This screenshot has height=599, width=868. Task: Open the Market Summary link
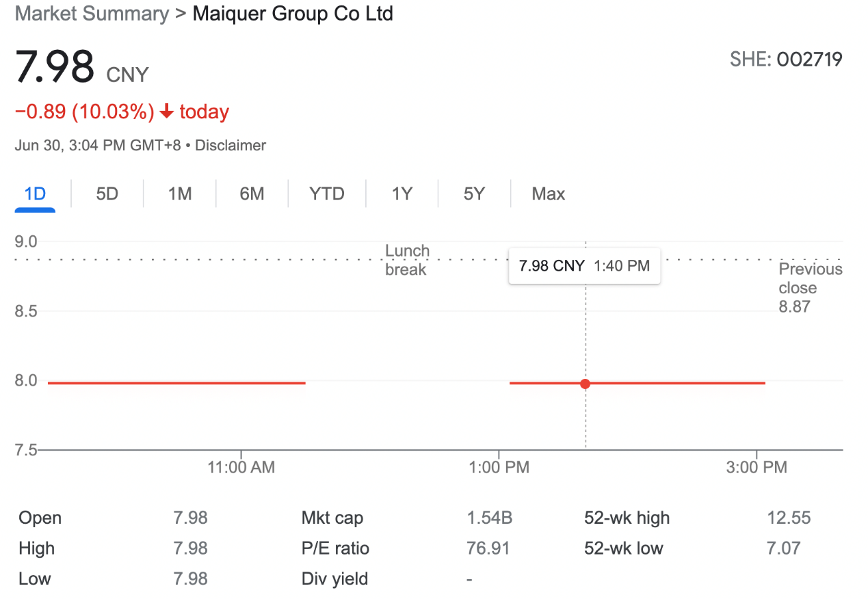coord(92,14)
